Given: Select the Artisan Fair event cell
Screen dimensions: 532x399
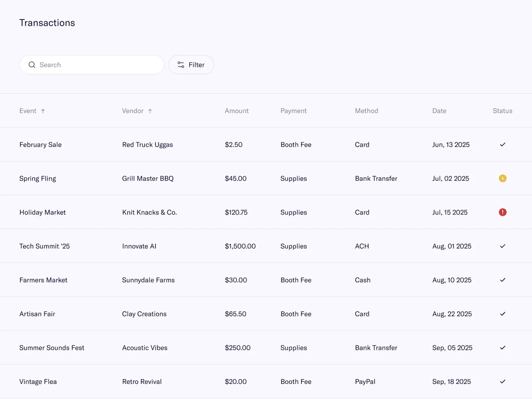Looking at the screenshot, I should tap(37, 314).
